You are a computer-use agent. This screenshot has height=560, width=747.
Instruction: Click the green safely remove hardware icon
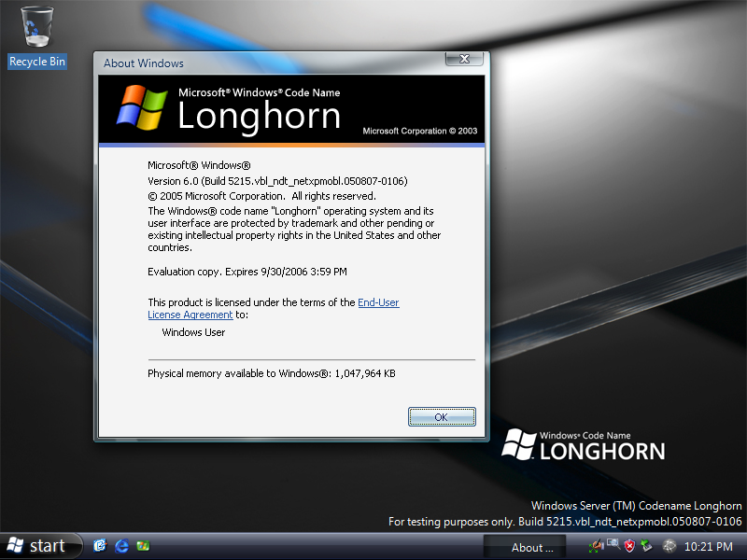646,546
